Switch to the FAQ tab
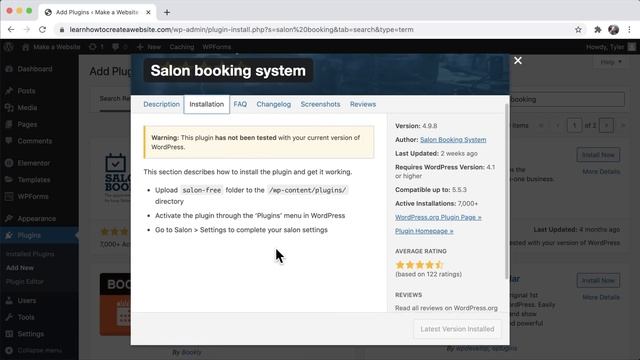The image size is (640, 360). (x=240, y=104)
